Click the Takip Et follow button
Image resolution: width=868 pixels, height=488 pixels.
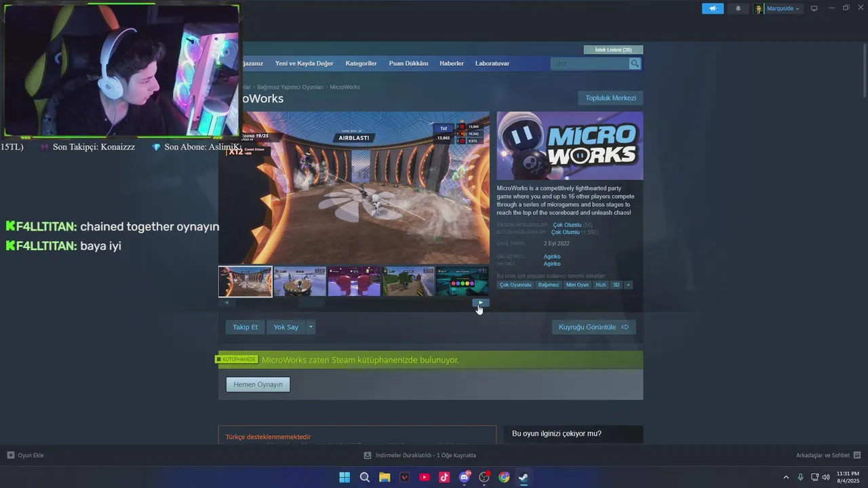point(245,327)
